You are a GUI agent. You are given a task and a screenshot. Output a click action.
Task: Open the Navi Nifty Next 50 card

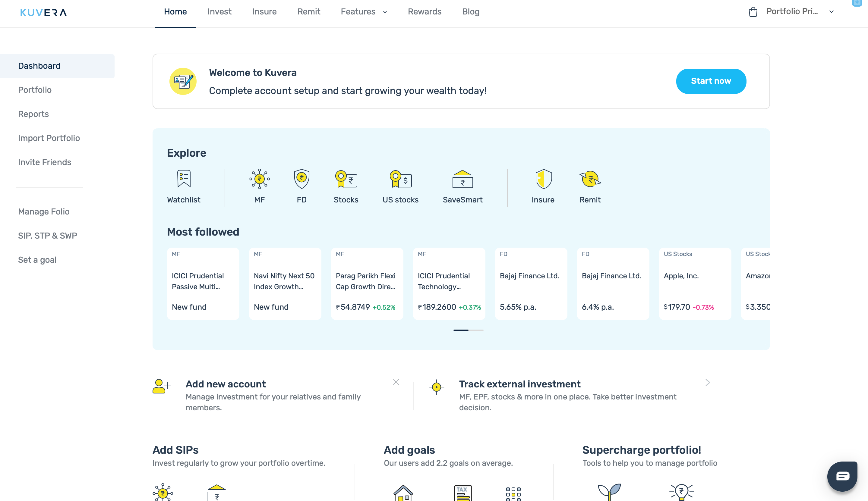click(285, 283)
